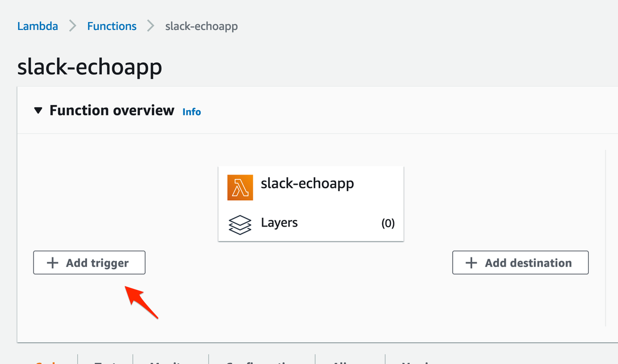Go to the Functions breadcrumb link
This screenshot has height=364, width=618.
click(112, 26)
